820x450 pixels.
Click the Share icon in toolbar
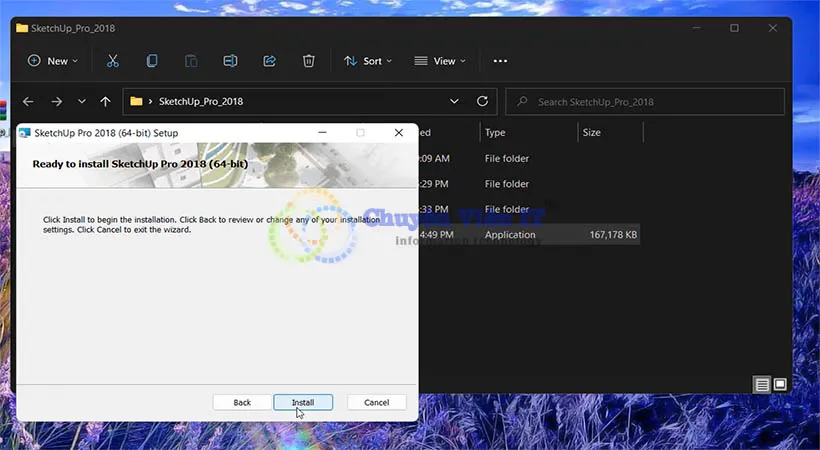point(269,61)
